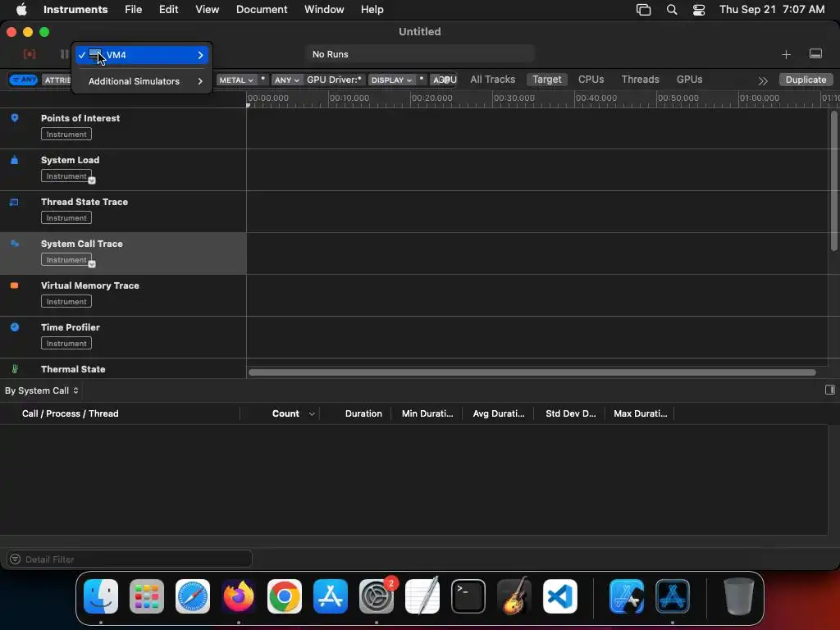The image size is (840, 630).
Task: Open Safari from the Dock
Action: (192, 596)
